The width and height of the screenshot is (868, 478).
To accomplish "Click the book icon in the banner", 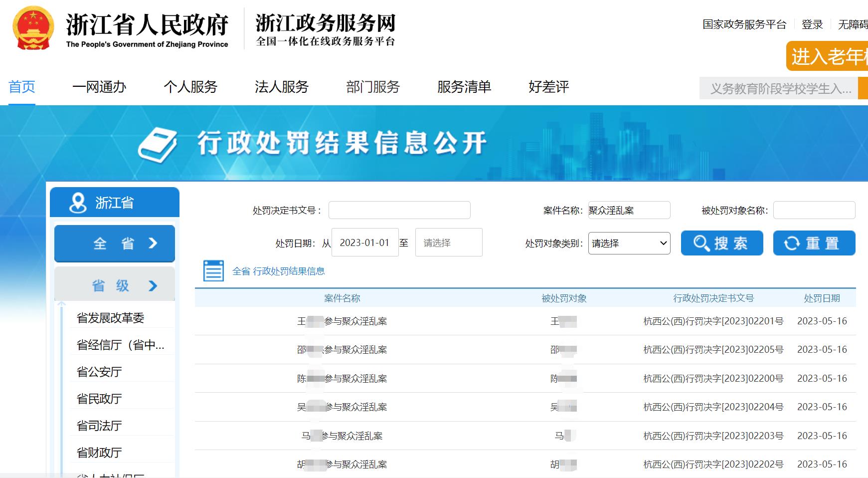I will [158, 145].
